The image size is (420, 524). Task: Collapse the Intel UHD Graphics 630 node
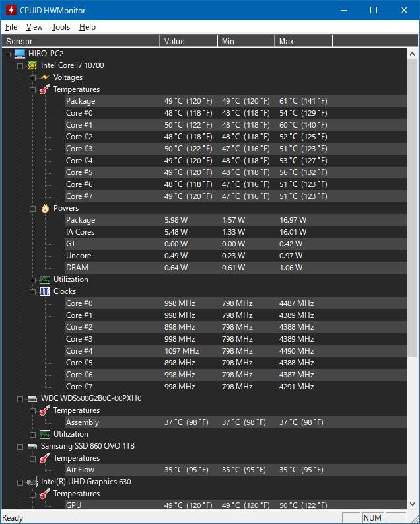coord(20,482)
